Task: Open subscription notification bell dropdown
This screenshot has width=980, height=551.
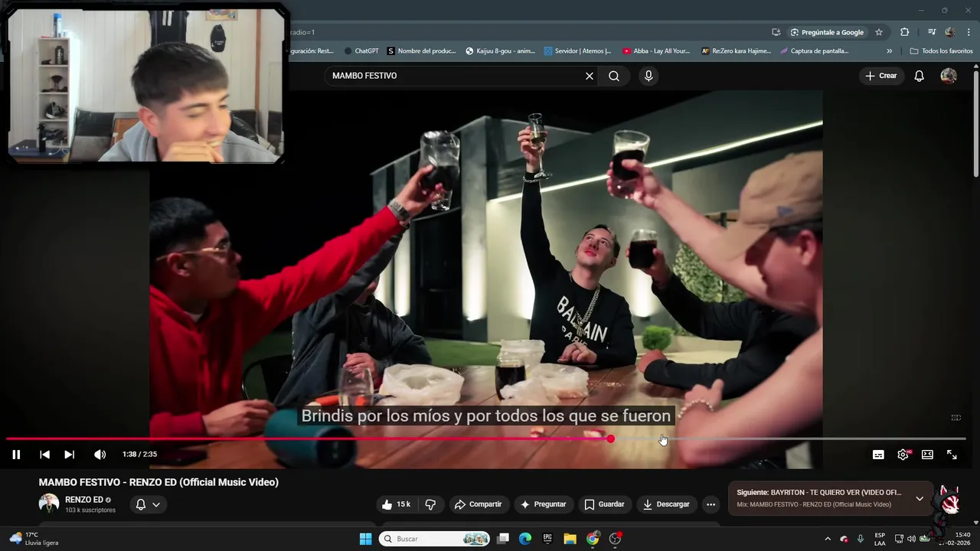Action: 148,504
